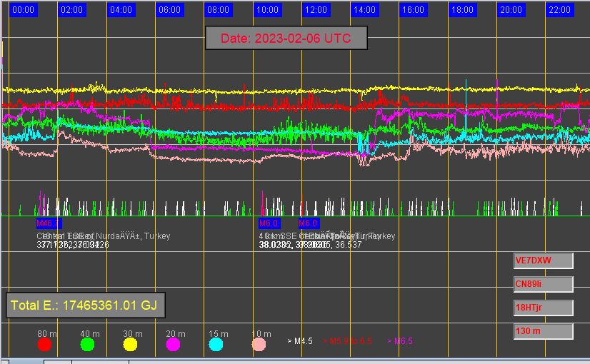Click the 130 m elevation button

pos(544,331)
